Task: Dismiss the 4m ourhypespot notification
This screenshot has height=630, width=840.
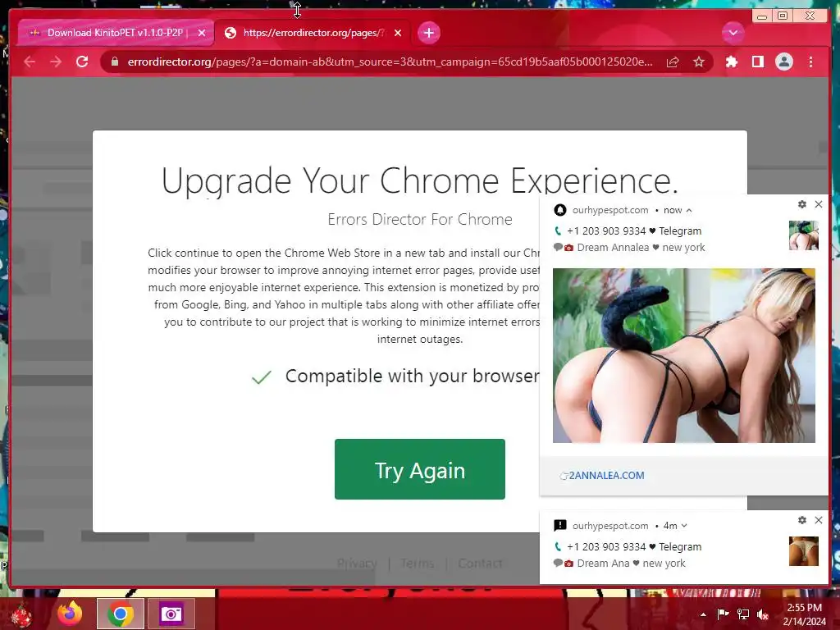Action: pos(819,520)
